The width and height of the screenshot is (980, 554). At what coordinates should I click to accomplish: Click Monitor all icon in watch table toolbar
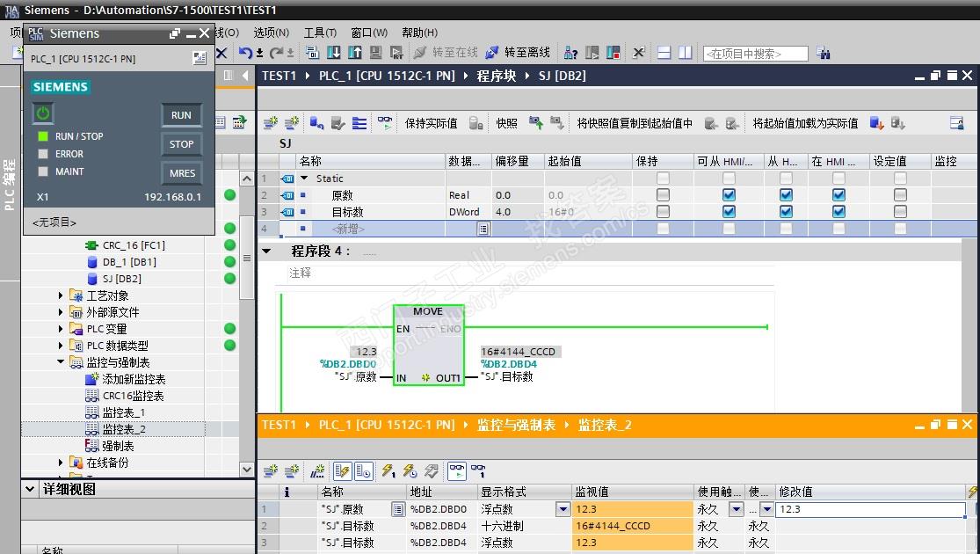[457, 470]
